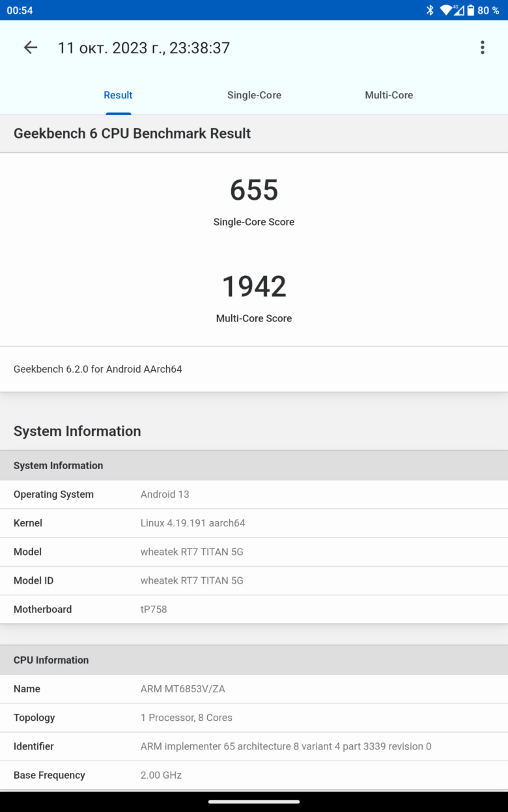
Task: Switch to the Result tab
Action: [118, 95]
